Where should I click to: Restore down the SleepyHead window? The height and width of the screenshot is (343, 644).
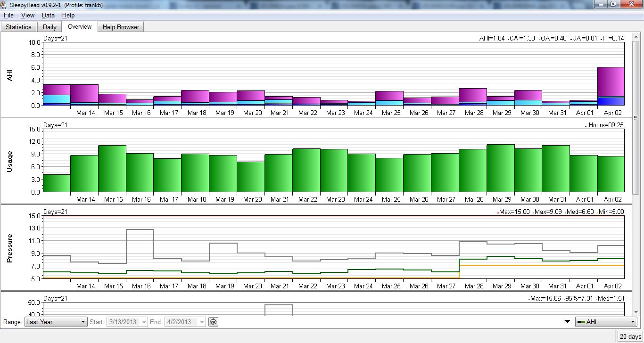tap(613, 4)
